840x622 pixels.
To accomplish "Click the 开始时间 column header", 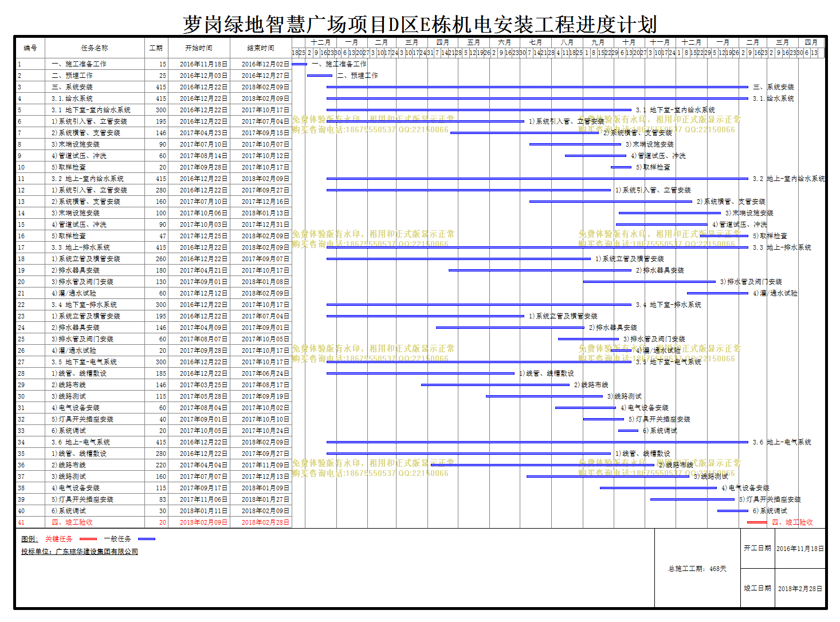I will coord(199,48).
